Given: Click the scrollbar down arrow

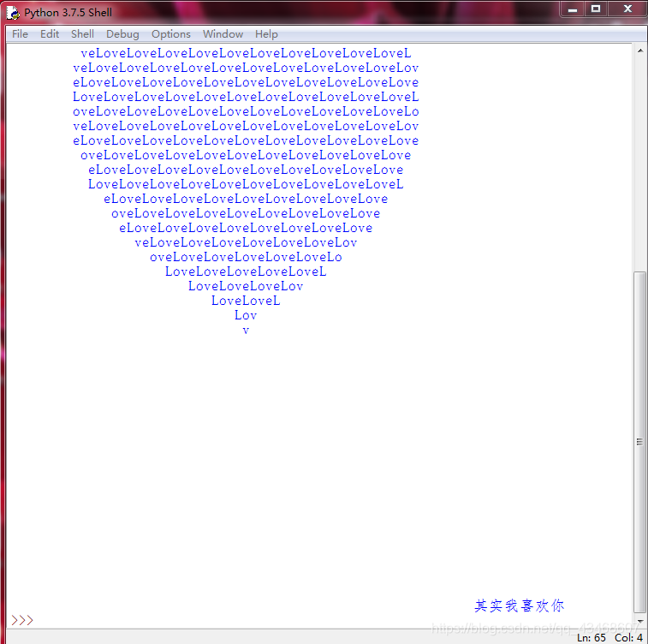Looking at the screenshot, I should 640,621.
